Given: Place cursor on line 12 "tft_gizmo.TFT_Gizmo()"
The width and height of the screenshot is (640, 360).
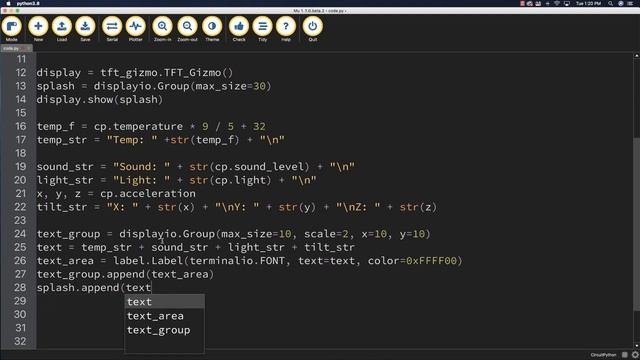Looking at the screenshot, I should [167, 73].
